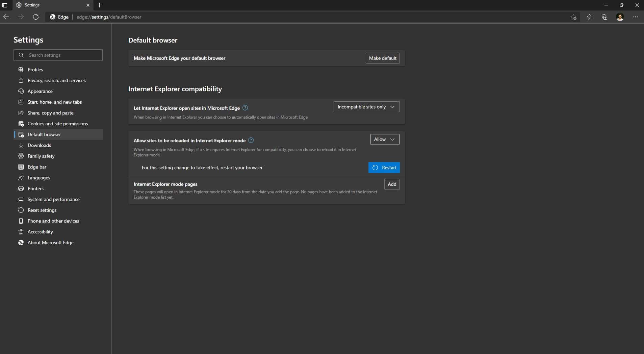The image size is (644, 354).
Task: Expand the Incompatible sites only dropdown
Action: click(366, 107)
